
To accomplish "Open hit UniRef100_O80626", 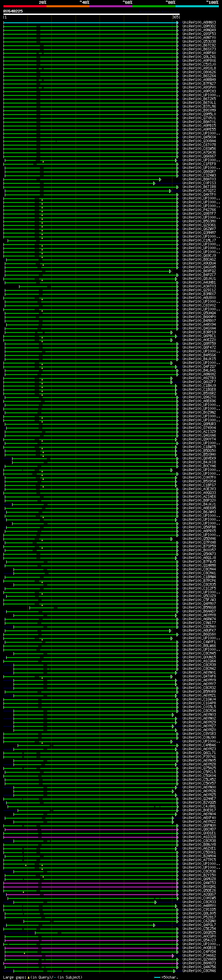I will [x=199, y=72].
